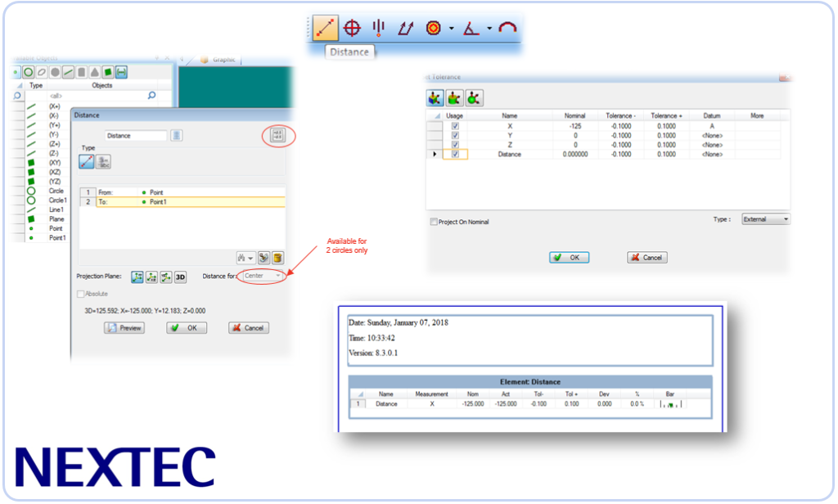Viewport: 838px width, 504px height.
Task: Filter objects by point type icon
Action: [16, 72]
